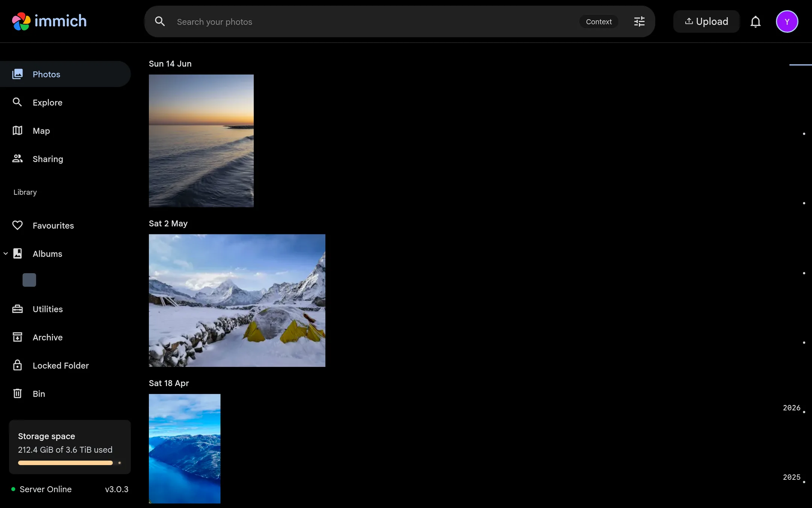Click the Explore magnifier icon in the sidebar

[17, 102]
